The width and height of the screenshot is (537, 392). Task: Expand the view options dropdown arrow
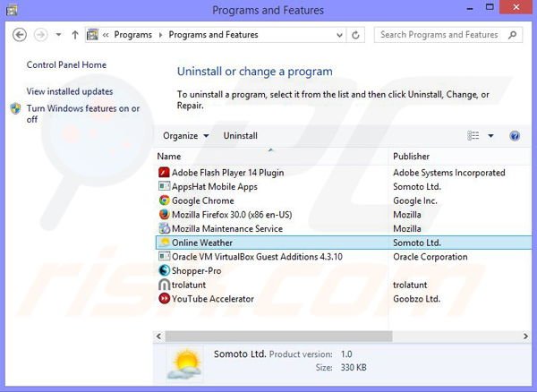(x=490, y=136)
